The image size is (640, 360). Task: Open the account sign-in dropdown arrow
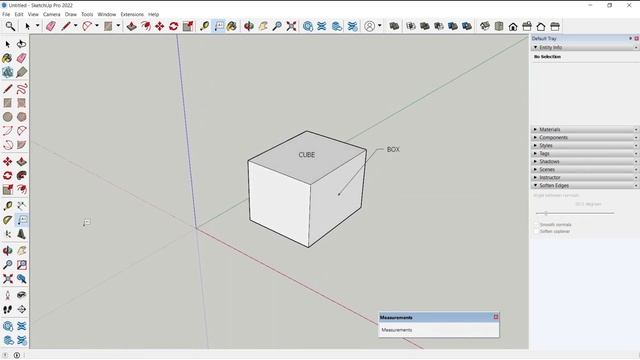click(x=380, y=26)
